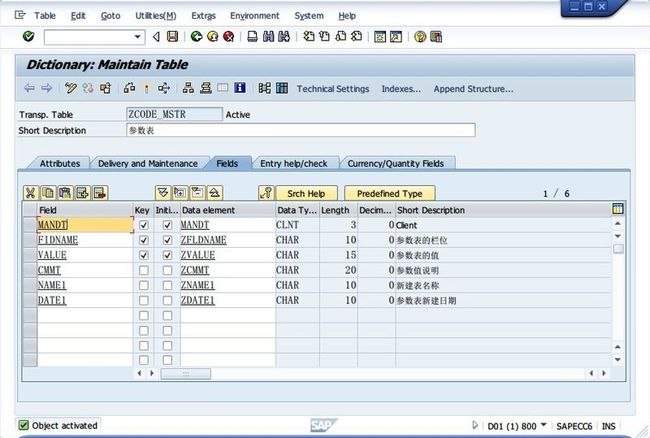Click the ZDATE1 data element cell

[228, 300]
